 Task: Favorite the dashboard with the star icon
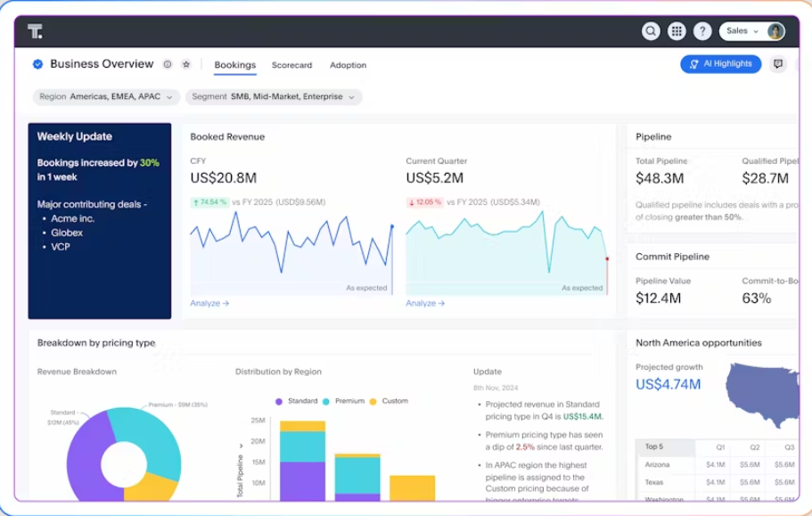pos(186,64)
